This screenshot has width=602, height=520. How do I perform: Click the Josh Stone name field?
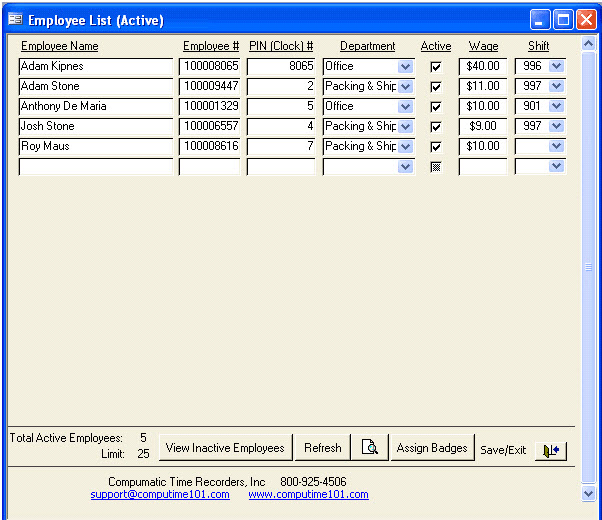click(x=96, y=126)
